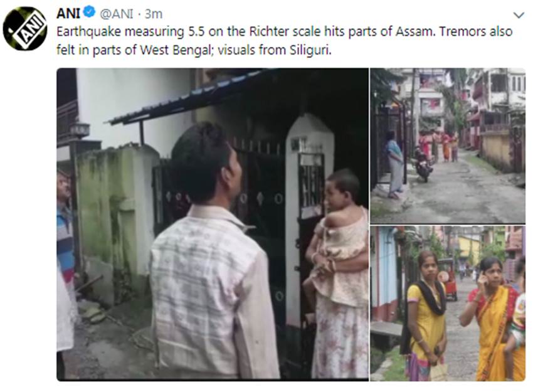Image resolution: width=533 pixels, height=392 pixels.
Task: Open the ANI display name link
Action: 68,13
